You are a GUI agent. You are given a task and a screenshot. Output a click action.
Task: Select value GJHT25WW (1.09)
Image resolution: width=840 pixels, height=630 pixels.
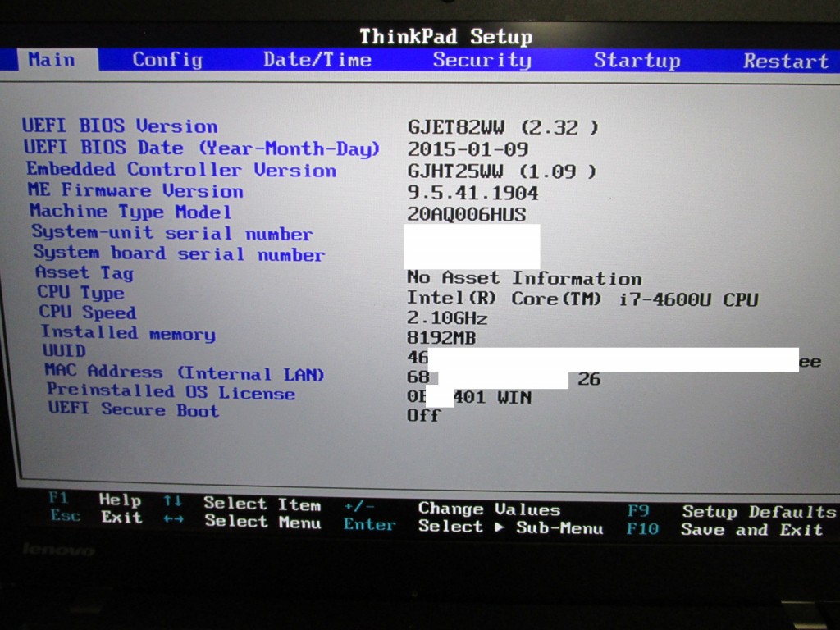coord(501,171)
